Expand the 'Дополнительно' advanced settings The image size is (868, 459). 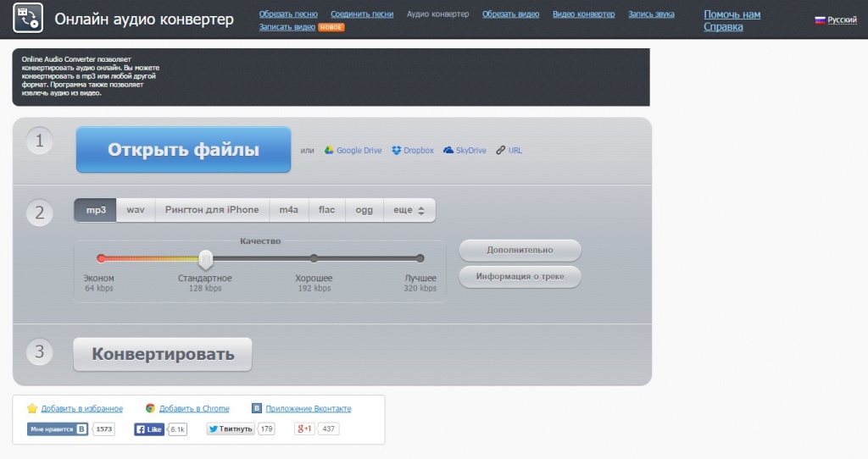tap(520, 251)
